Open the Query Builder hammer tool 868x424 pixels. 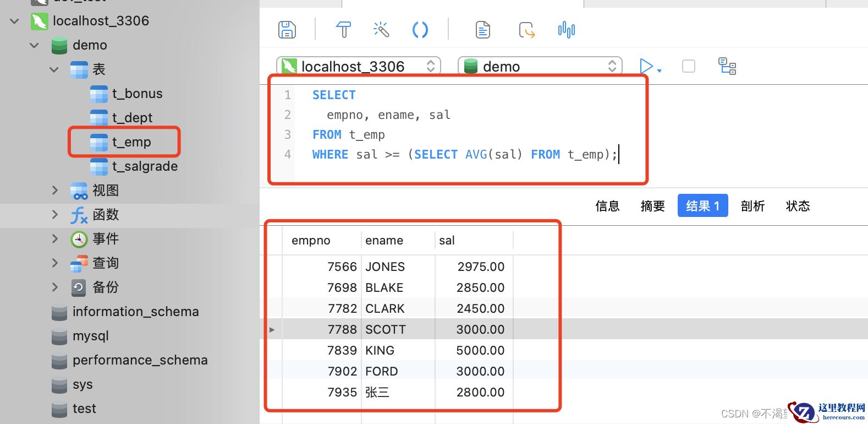coord(343,30)
